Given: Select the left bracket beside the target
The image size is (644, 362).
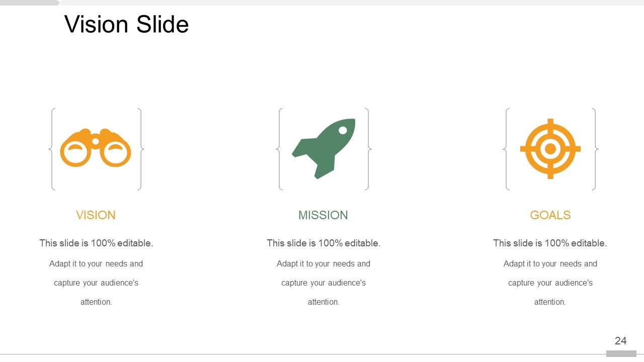Looking at the screenshot, I should 506,149.
